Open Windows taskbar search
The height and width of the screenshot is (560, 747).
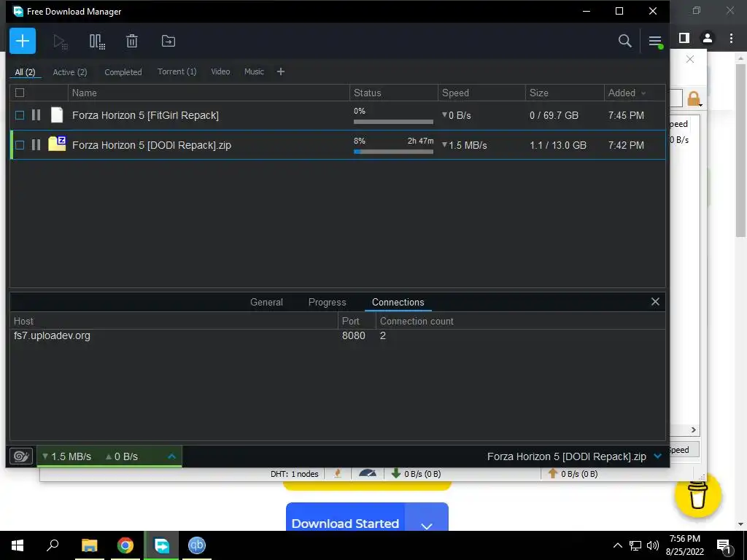[x=53, y=545]
